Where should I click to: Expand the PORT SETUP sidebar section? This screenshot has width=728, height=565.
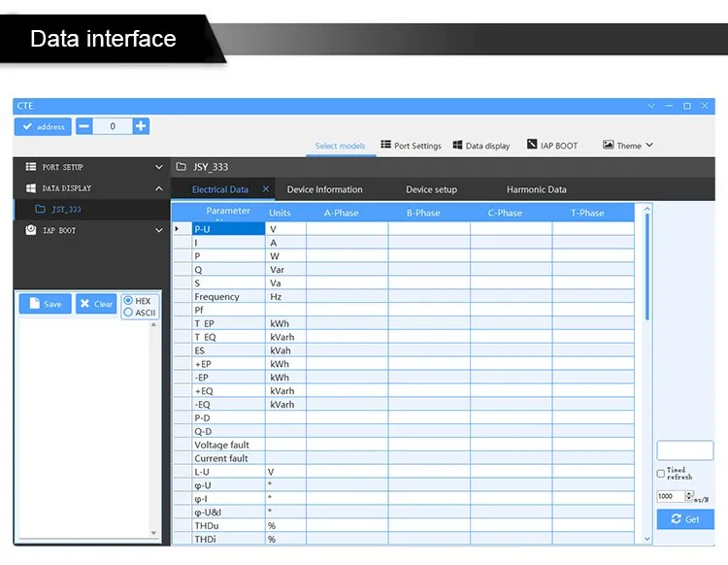point(159,167)
